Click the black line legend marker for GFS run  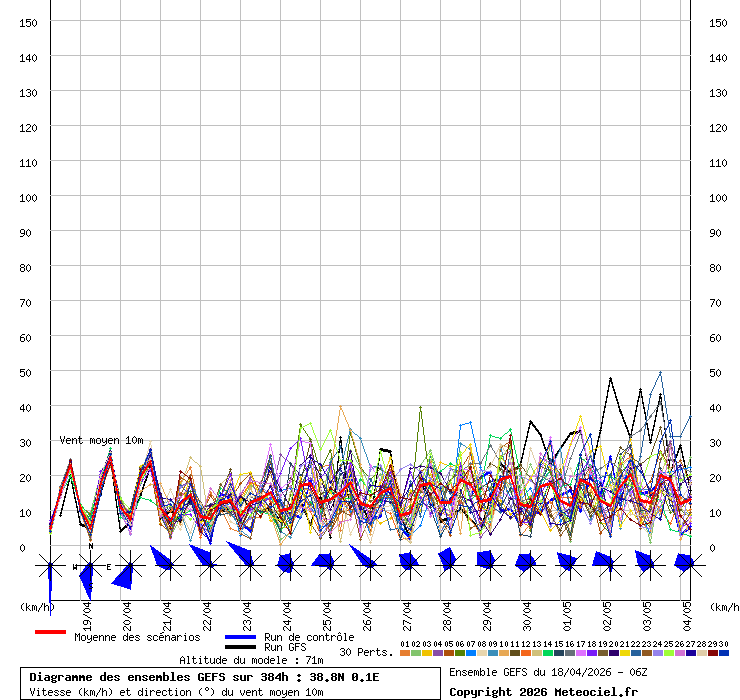(240, 648)
